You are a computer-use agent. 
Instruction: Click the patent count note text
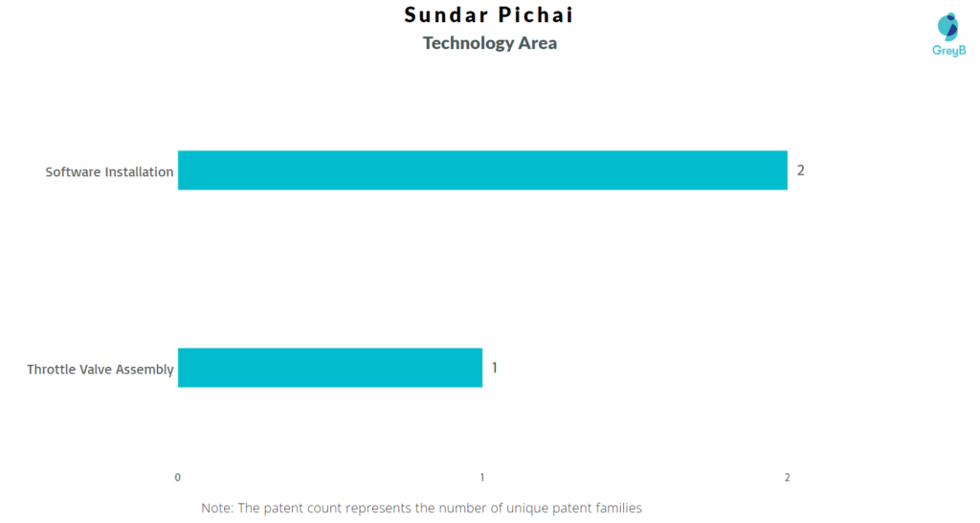421,508
